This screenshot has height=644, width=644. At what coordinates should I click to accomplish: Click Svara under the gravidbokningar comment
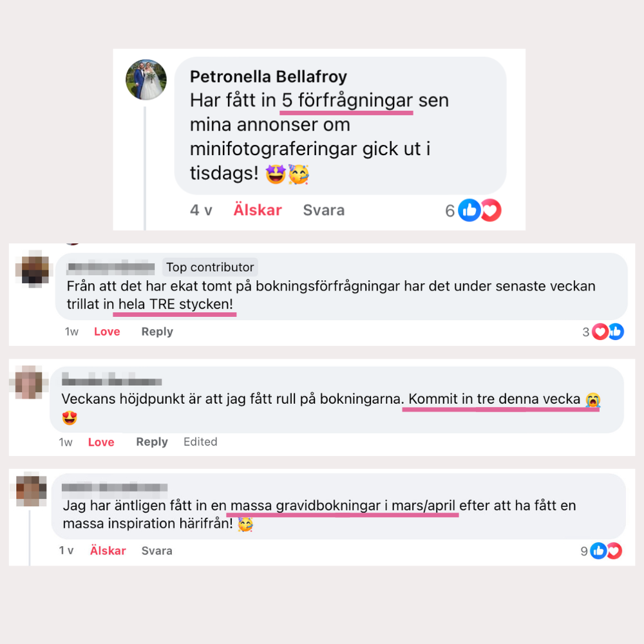click(x=156, y=551)
